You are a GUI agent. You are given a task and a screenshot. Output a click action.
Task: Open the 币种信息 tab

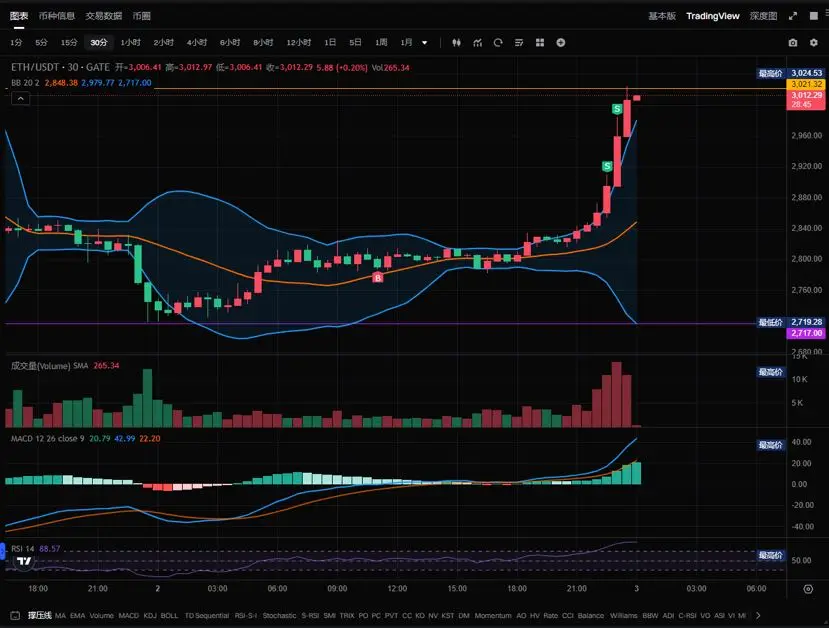tap(57, 16)
